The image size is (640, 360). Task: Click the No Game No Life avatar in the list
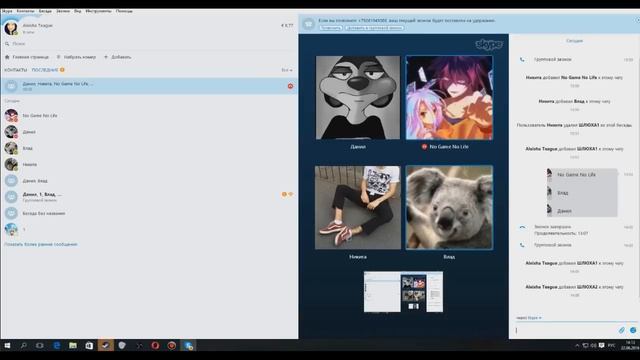(x=11, y=116)
